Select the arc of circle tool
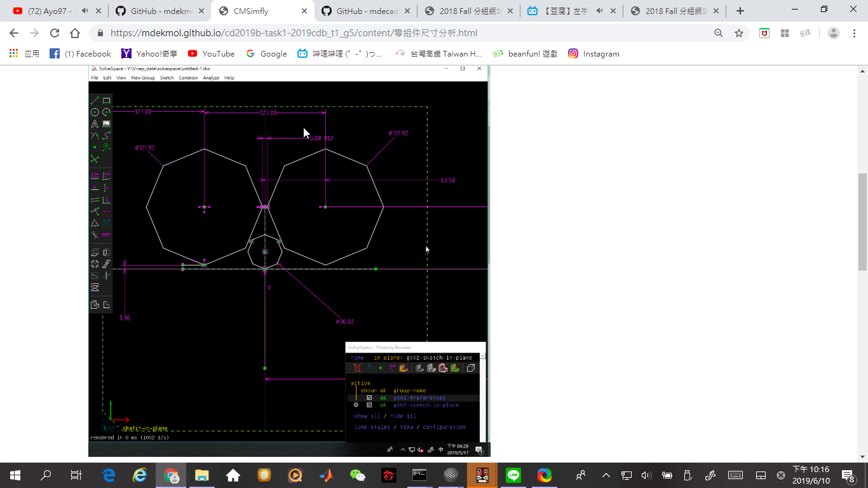Viewport: 868px width, 488px height. (x=106, y=112)
